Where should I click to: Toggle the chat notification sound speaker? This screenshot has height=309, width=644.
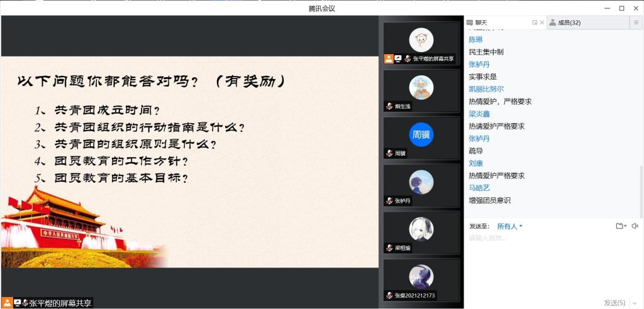click(635, 226)
